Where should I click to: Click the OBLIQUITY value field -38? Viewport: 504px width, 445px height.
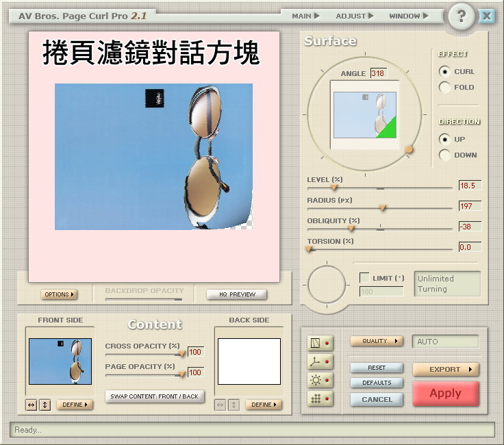tap(470, 227)
